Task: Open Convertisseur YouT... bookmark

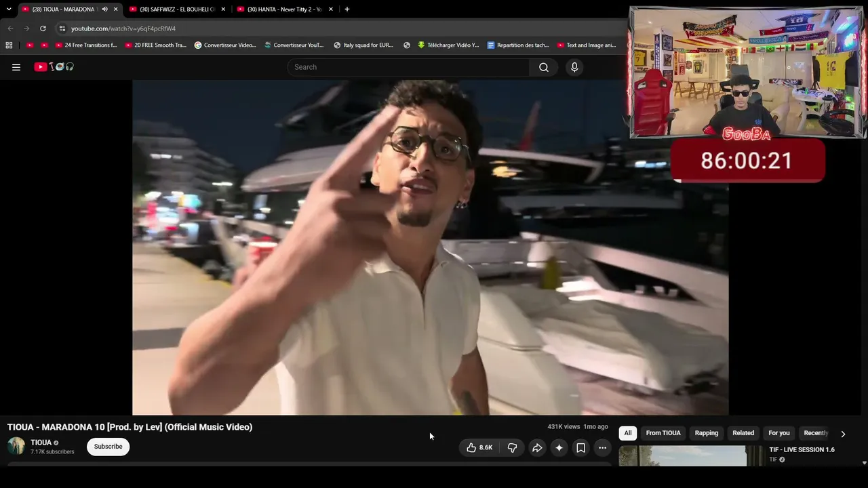Action: (294, 45)
